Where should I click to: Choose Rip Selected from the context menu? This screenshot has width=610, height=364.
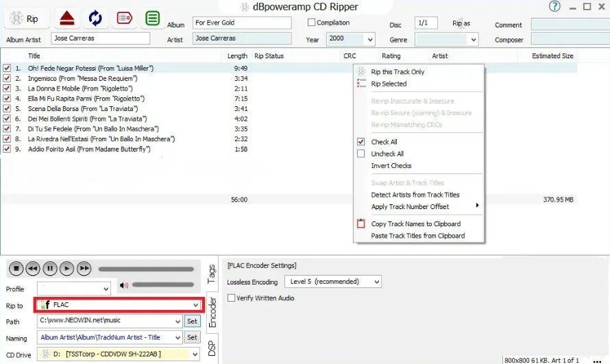pos(389,84)
